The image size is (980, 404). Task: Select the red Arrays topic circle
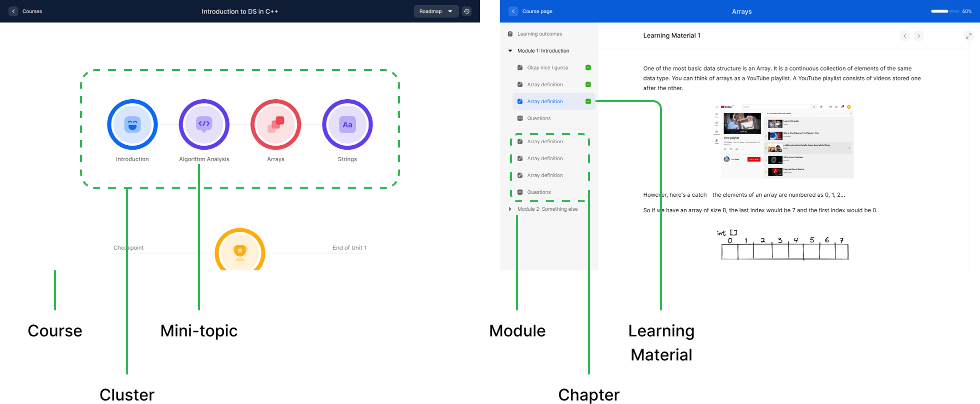tap(276, 124)
